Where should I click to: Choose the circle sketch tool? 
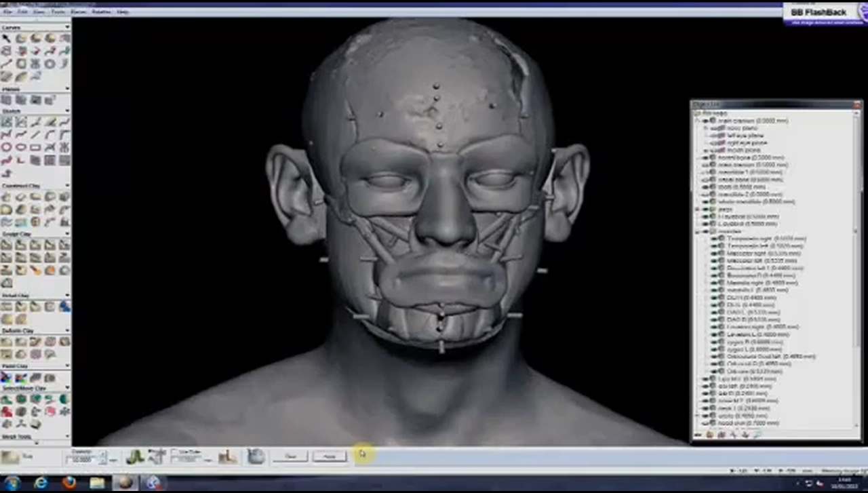click(6, 147)
